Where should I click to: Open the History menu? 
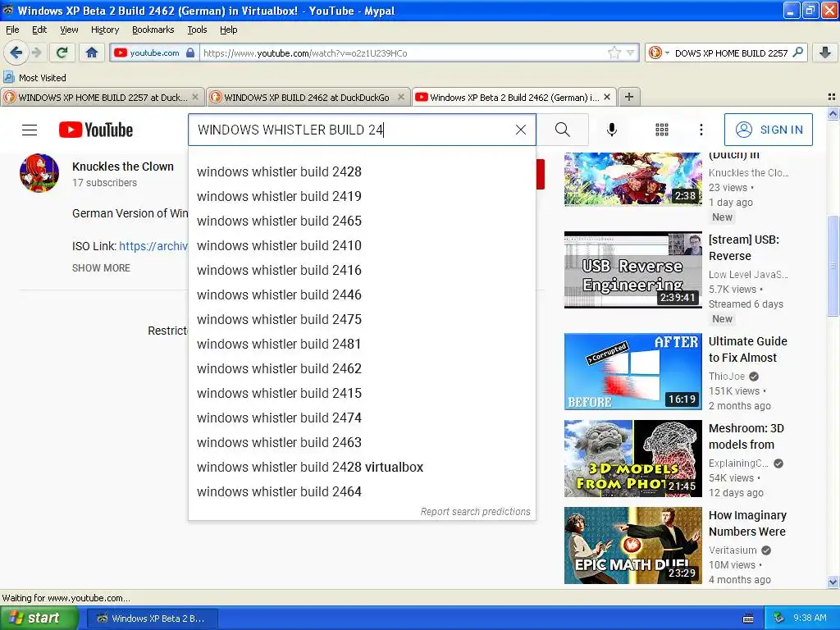click(x=104, y=30)
